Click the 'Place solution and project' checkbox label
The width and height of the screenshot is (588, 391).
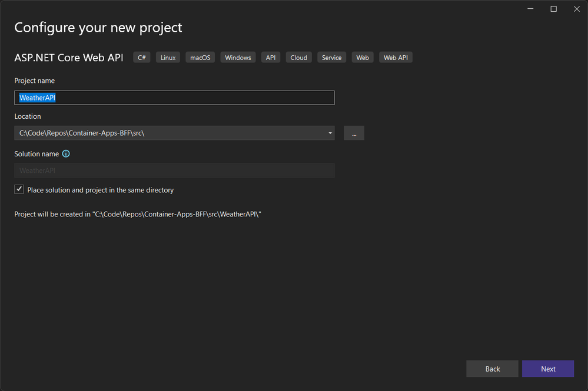[101, 191]
